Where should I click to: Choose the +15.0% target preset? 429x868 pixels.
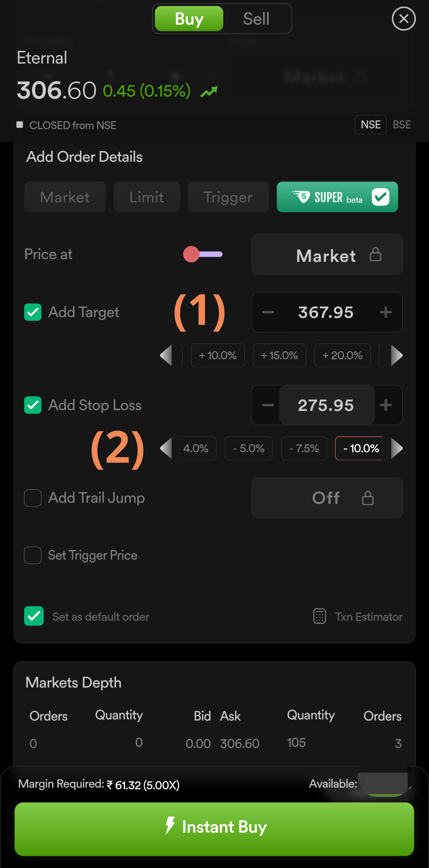[279, 355]
